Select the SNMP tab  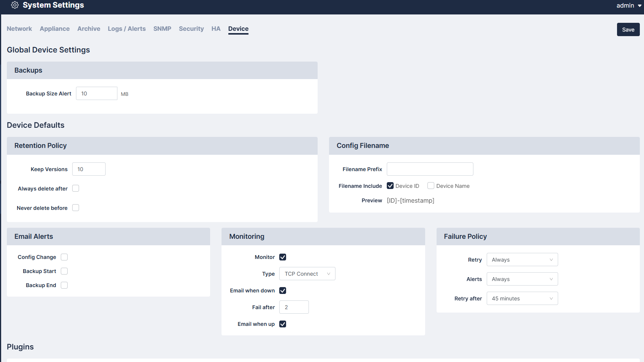(162, 29)
